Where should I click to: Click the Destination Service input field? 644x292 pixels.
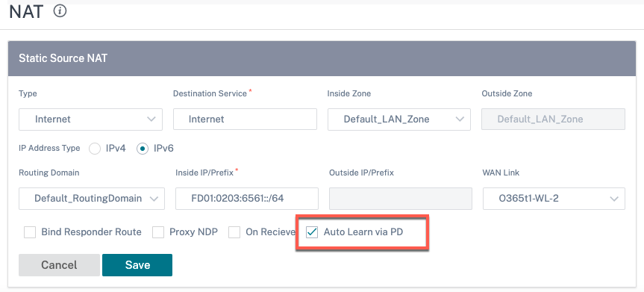click(245, 119)
